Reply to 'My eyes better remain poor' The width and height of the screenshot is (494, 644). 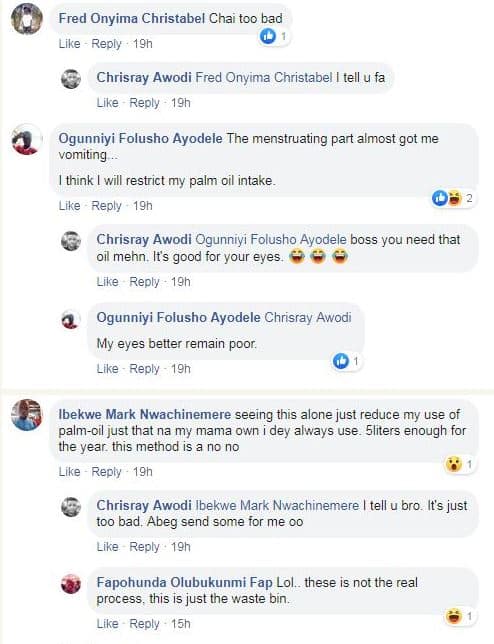144,369
